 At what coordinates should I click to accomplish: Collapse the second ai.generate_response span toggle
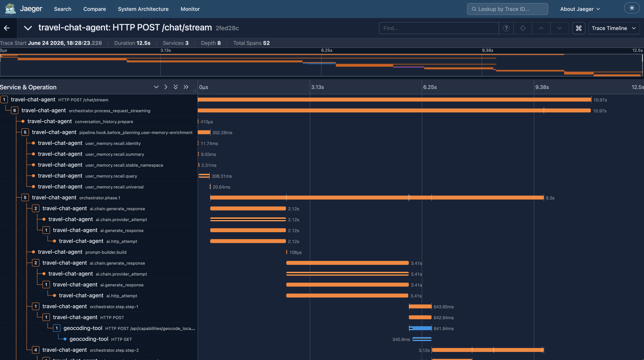pos(46,285)
